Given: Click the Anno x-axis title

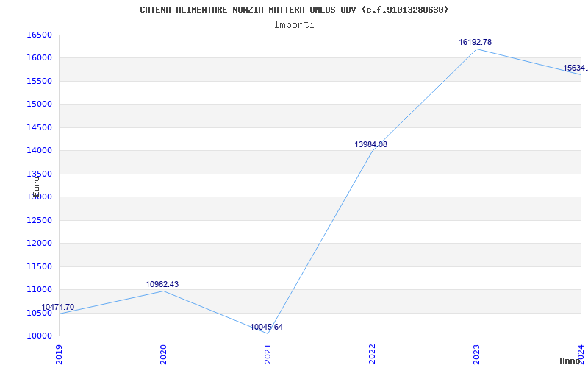Looking at the screenshot, I should click(x=570, y=361).
